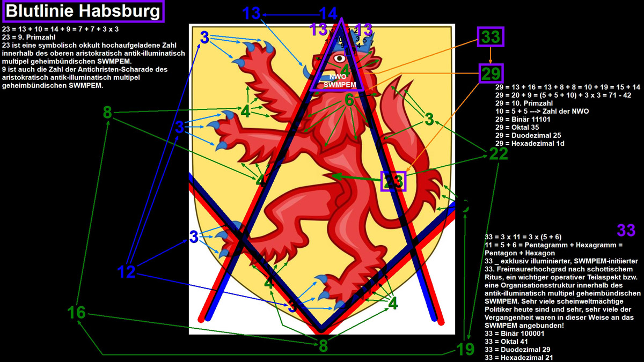Select the line "33 = Hexadezimal 21"
Image resolution: width=644 pixels, height=362 pixels.
point(519,358)
